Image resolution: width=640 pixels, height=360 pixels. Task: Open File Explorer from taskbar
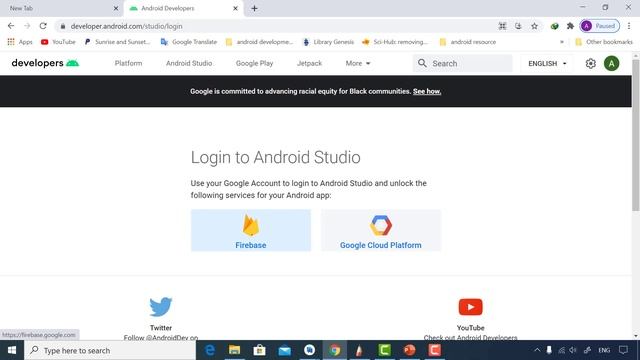click(x=234, y=350)
